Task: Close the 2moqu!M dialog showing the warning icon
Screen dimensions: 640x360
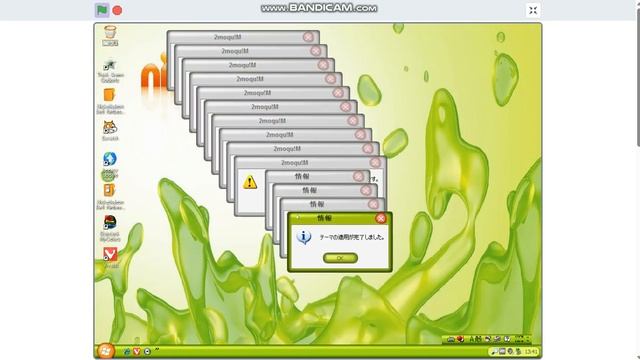Action: click(x=375, y=163)
